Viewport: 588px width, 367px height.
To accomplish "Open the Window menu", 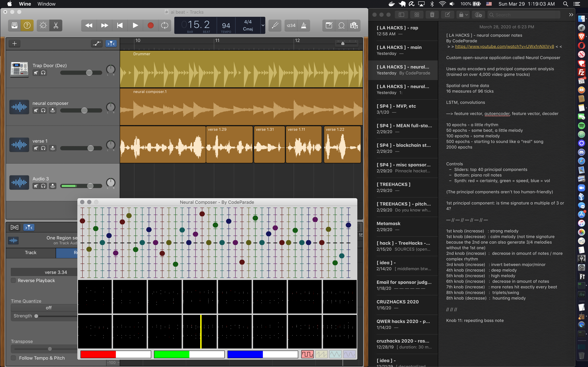I will 46,4.
